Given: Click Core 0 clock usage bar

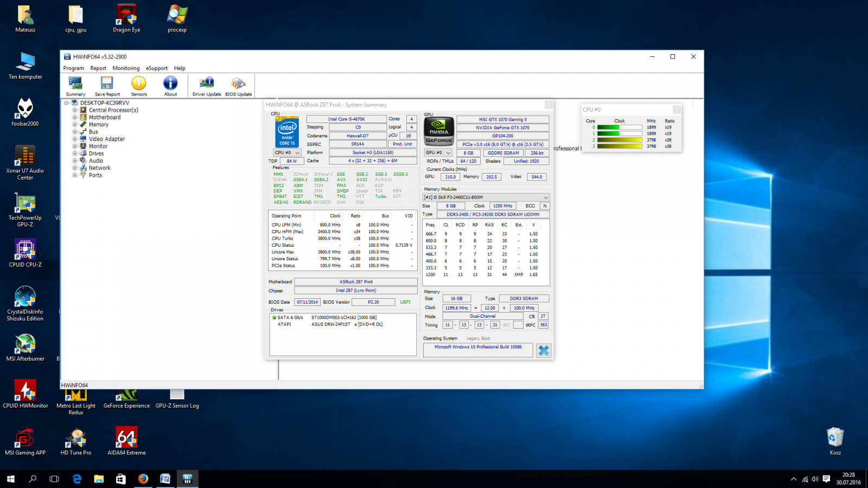Looking at the screenshot, I should point(620,127).
